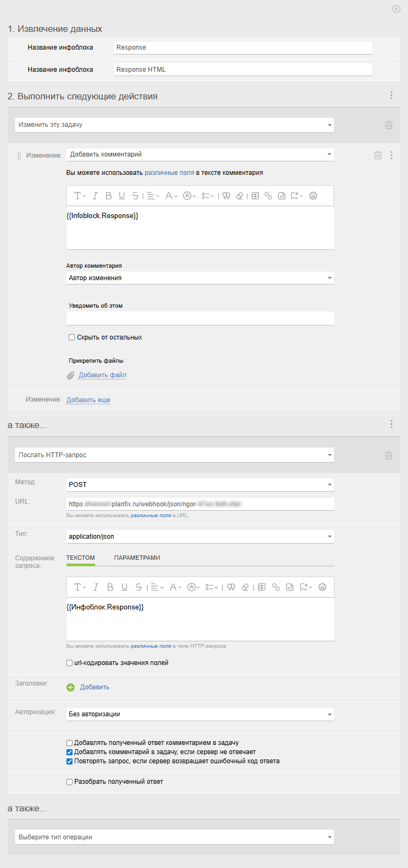Viewport: 408px width, 868px height.
Task: Check the 'Скрыть от остальных' checkbox
Action: (72, 337)
